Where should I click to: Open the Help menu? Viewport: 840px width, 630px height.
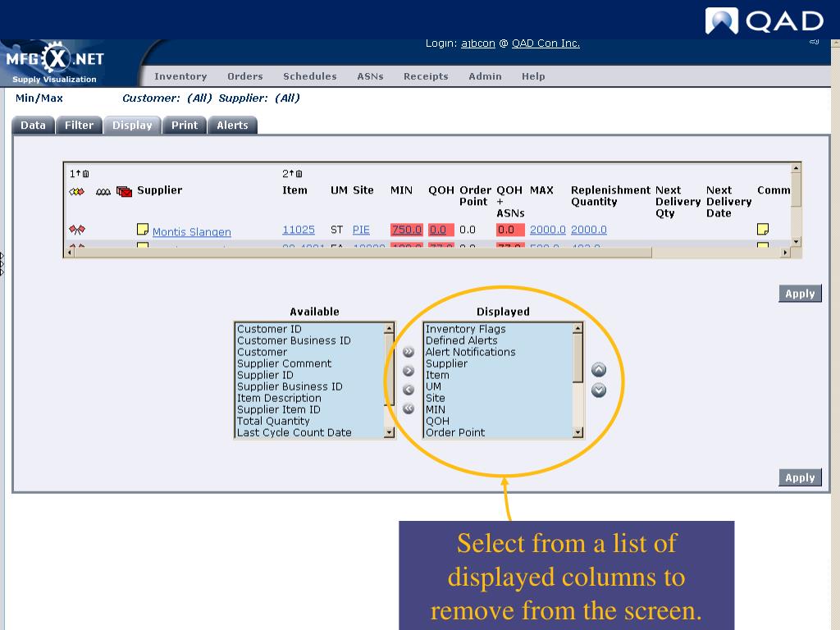[x=533, y=76]
